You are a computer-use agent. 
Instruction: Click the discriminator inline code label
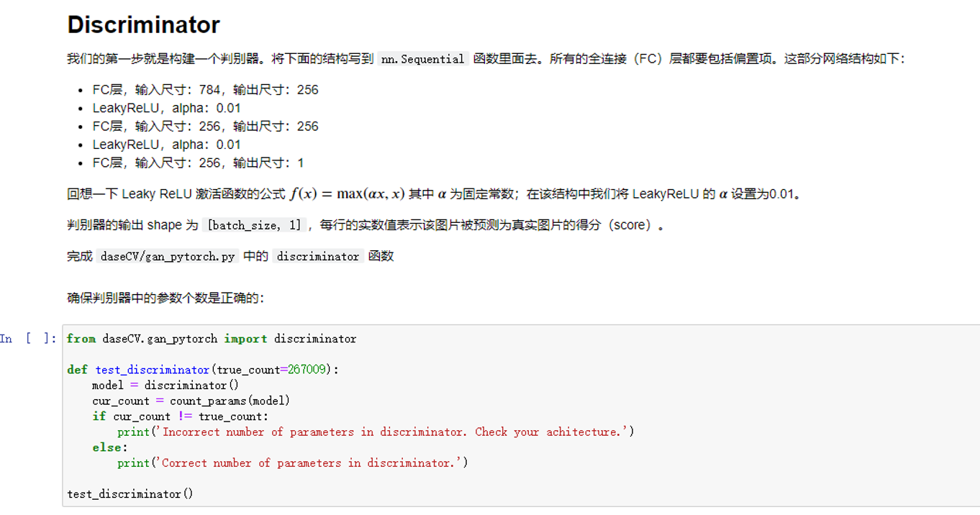coord(317,256)
